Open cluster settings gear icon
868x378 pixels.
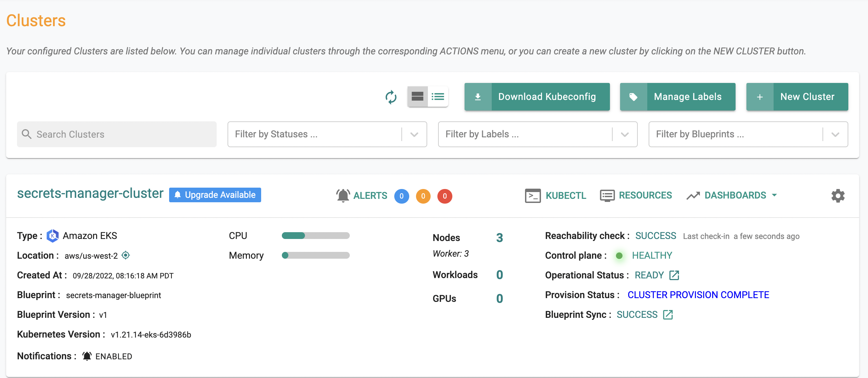point(838,196)
